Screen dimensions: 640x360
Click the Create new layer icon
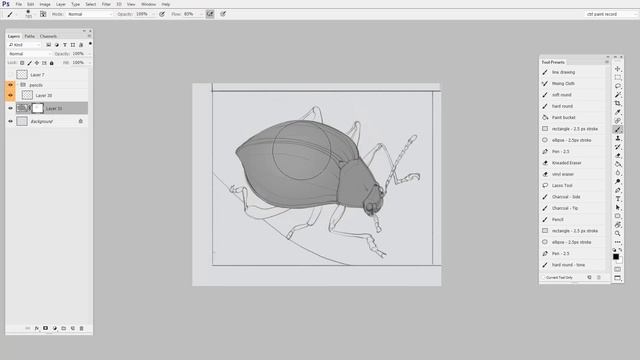[73, 328]
